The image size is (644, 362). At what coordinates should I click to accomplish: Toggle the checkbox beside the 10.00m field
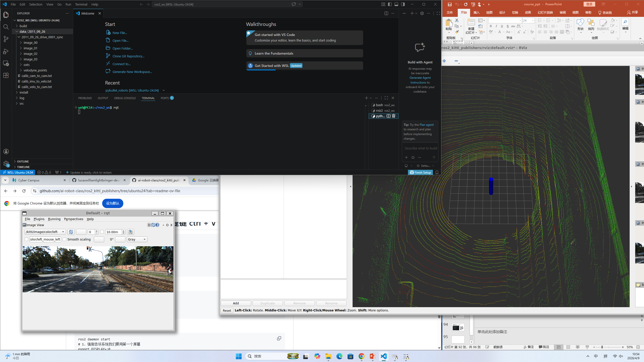point(102,232)
